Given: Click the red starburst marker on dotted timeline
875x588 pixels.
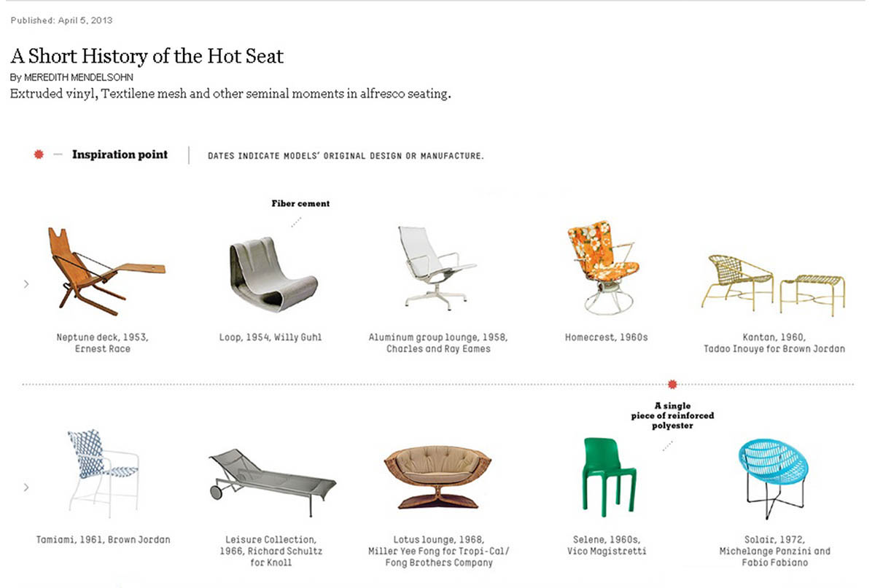Looking at the screenshot, I should pos(673,384).
